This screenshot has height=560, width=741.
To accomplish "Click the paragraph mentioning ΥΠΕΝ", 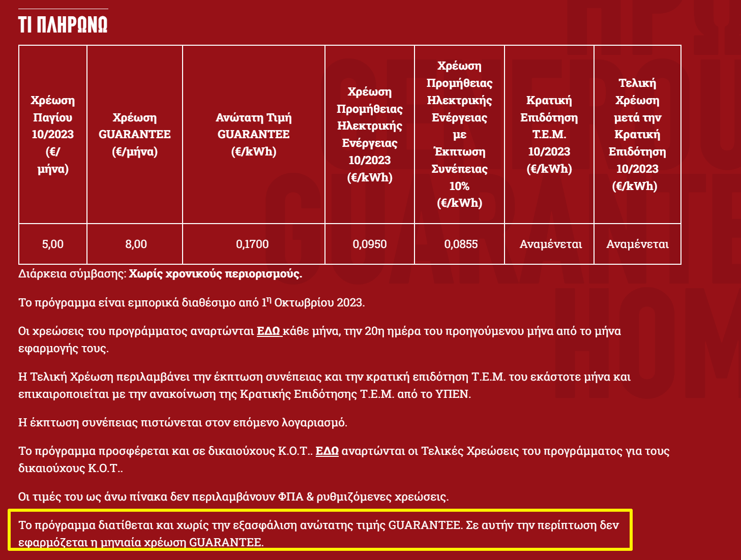I will click(x=324, y=385).
